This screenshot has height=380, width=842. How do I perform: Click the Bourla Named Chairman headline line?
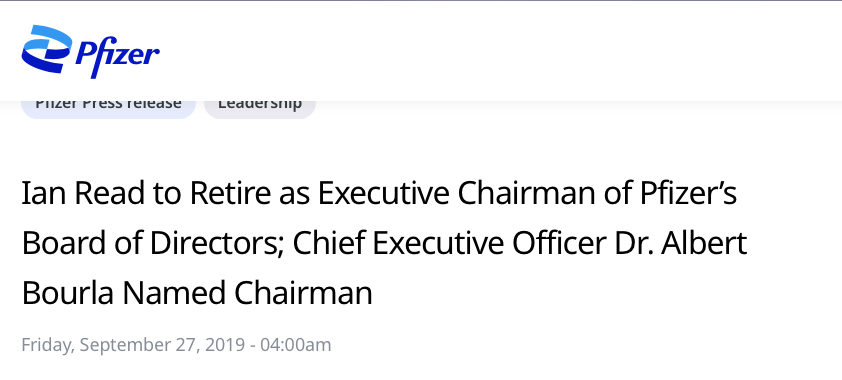tap(197, 293)
